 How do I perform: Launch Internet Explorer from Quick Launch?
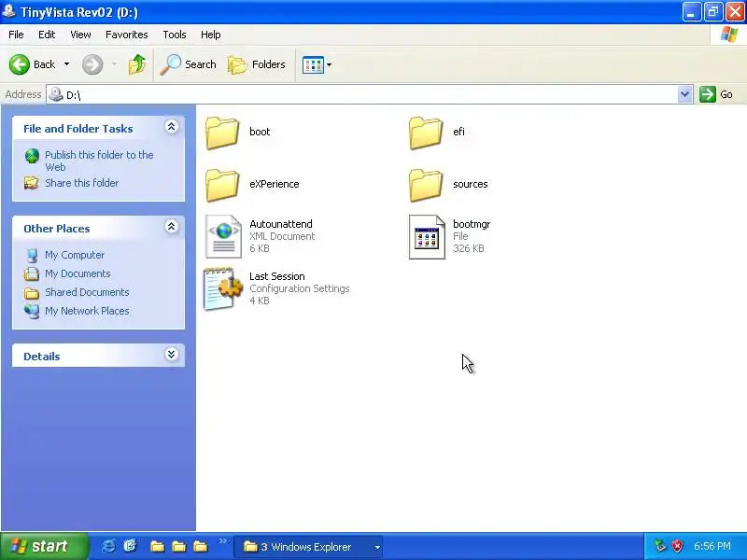(x=108, y=546)
